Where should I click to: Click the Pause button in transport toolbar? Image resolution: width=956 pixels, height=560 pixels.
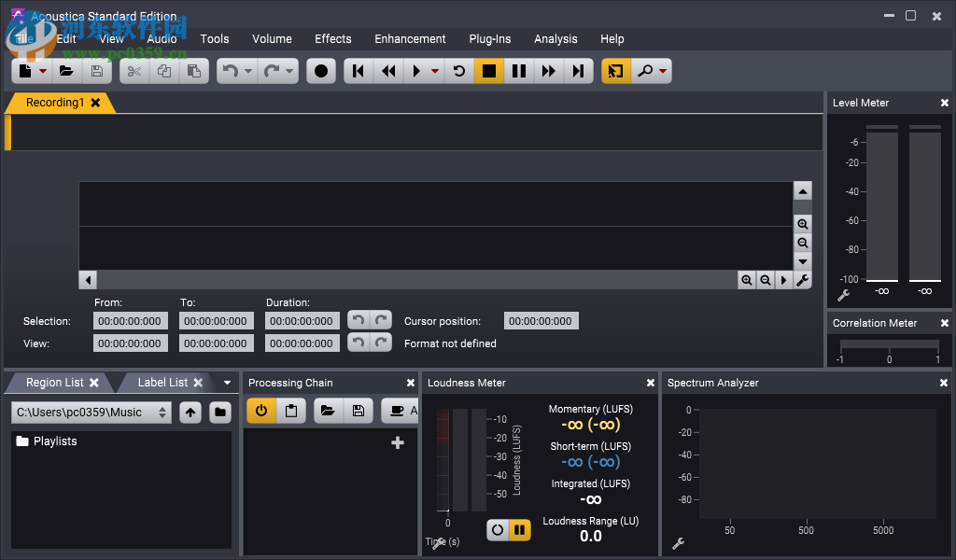(x=519, y=71)
